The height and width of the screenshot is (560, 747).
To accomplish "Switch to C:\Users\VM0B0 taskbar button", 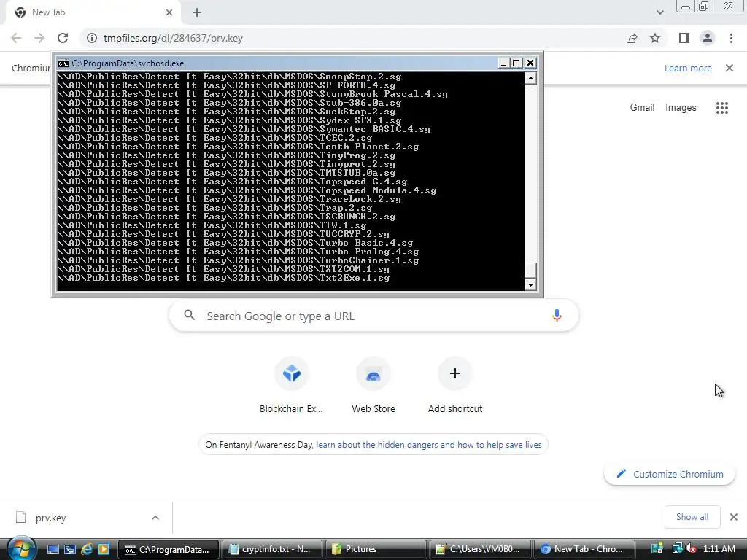I will pyautogui.click(x=479, y=549).
